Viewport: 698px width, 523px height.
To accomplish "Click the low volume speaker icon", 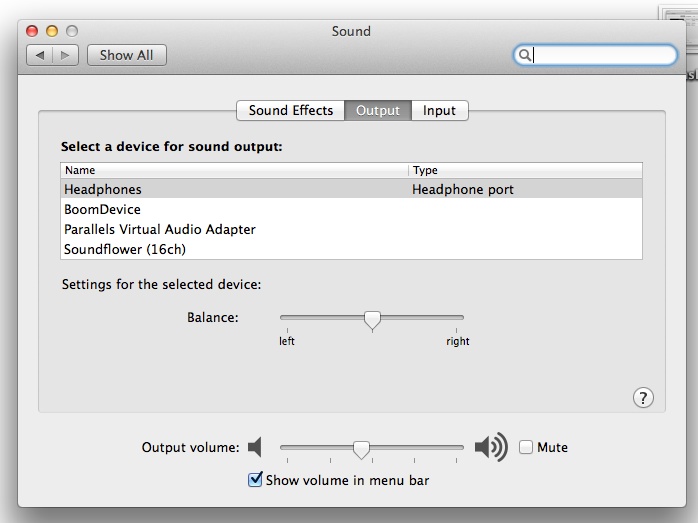I will click(x=255, y=447).
